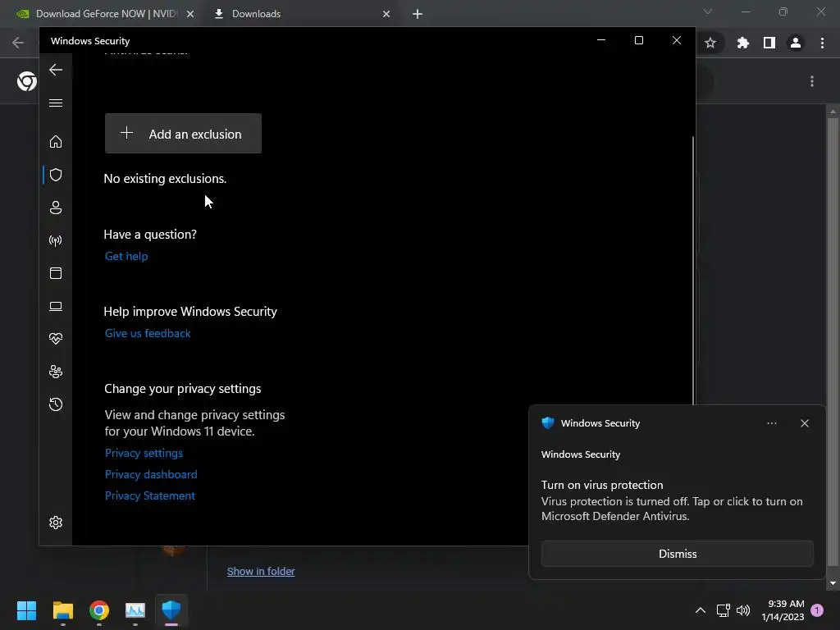Open App & browser control icon
Image resolution: width=840 pixels, height=630 pixels.
(56, 273)
